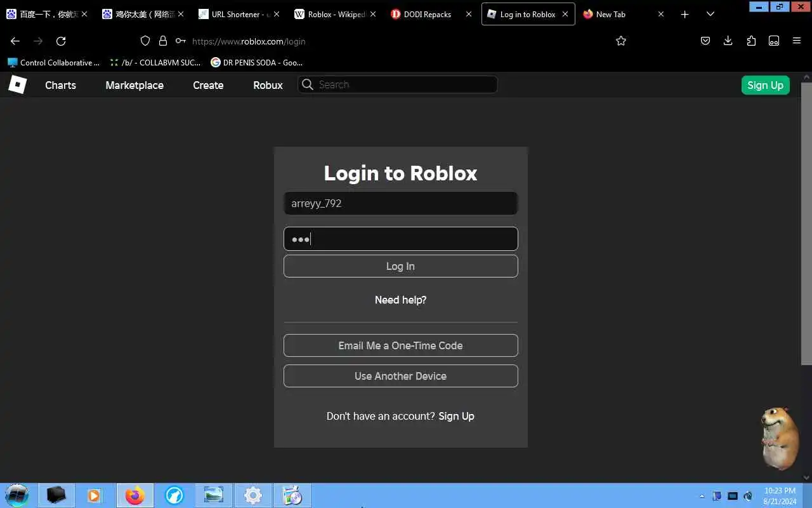
Task: Open the gear settings taskbar icon
Action: point(252,495)
